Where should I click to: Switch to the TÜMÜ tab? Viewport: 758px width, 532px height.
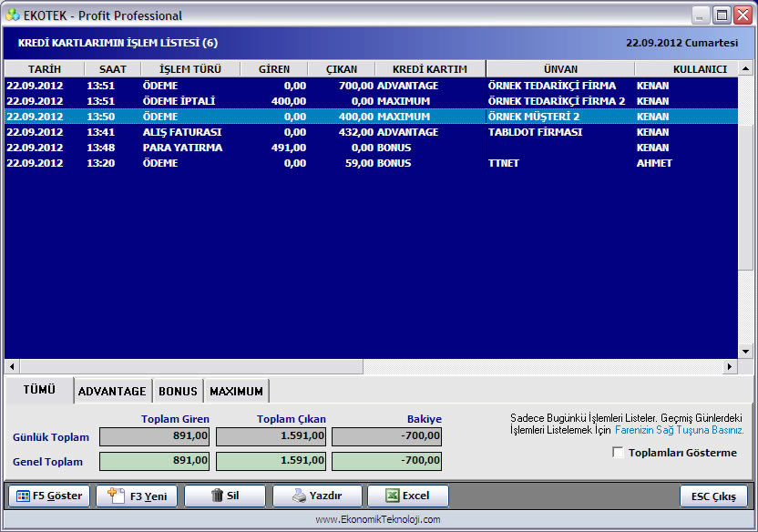point(39,390)
